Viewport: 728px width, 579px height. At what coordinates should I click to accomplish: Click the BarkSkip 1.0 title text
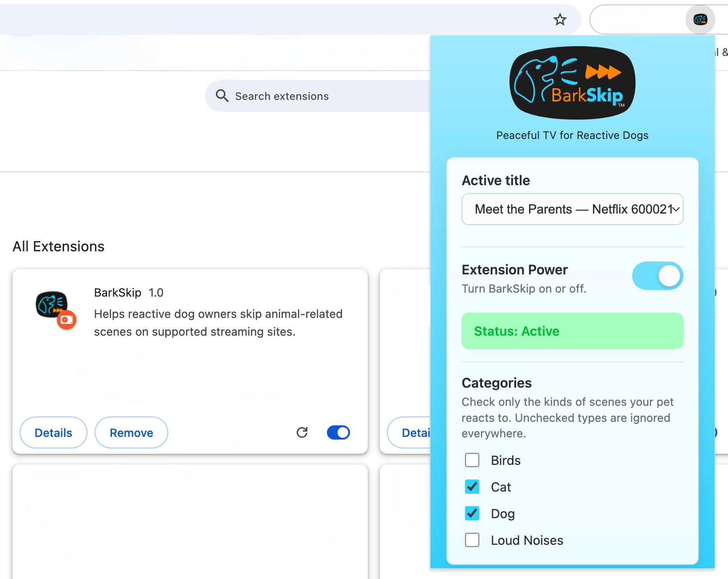click(x=129, y=293)
